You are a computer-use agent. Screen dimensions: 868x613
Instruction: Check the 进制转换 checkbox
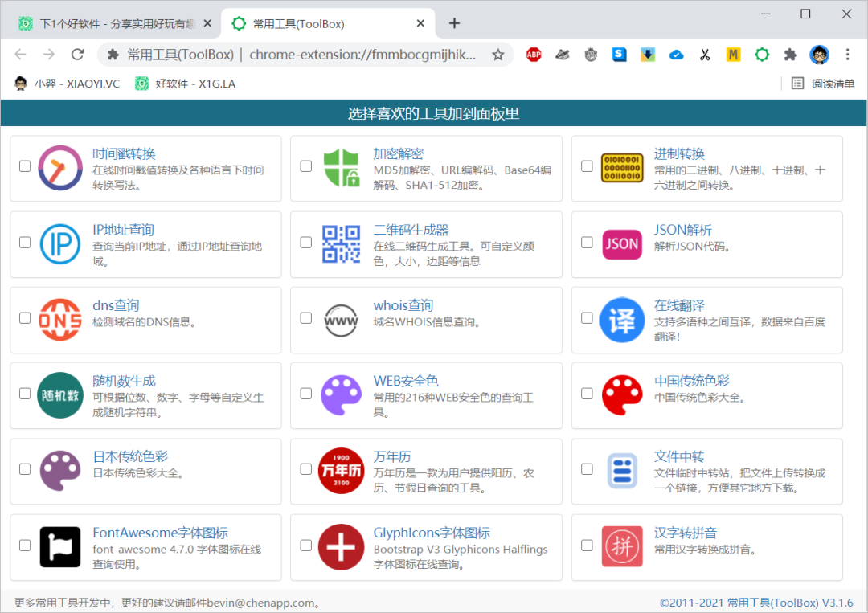pos(587,166)
